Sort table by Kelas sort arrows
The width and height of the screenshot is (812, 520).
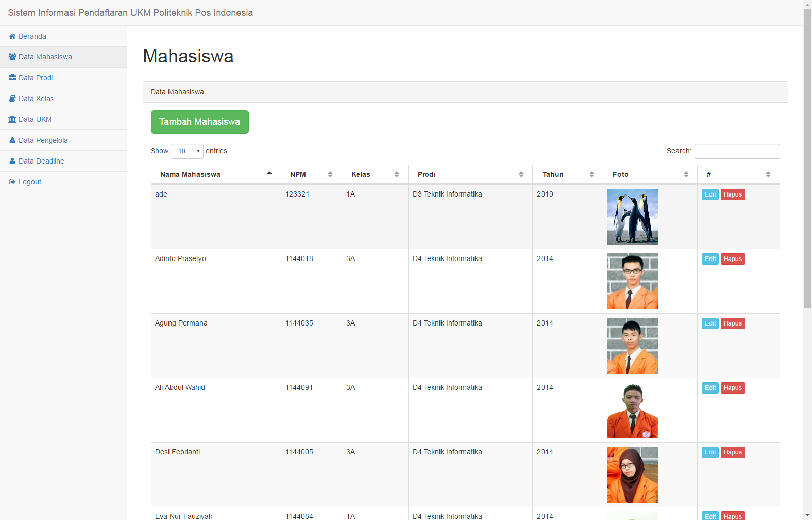pyautogui.click(x=397, y=174)
